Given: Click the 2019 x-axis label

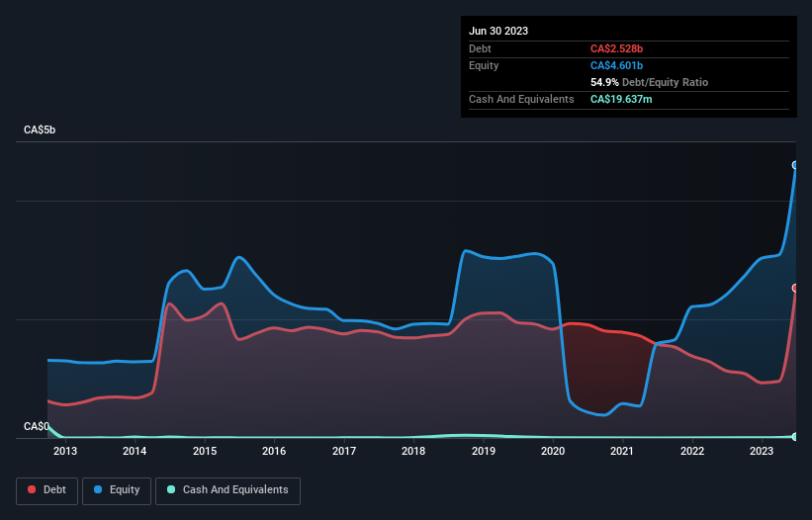Looking at the screenshot, I should 484,451.
